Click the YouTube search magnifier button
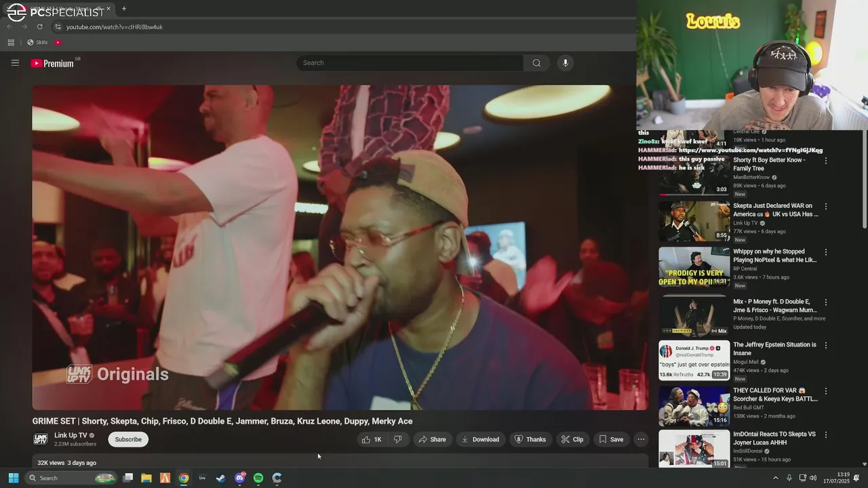 pyautogui.click(x=536, y=63)
